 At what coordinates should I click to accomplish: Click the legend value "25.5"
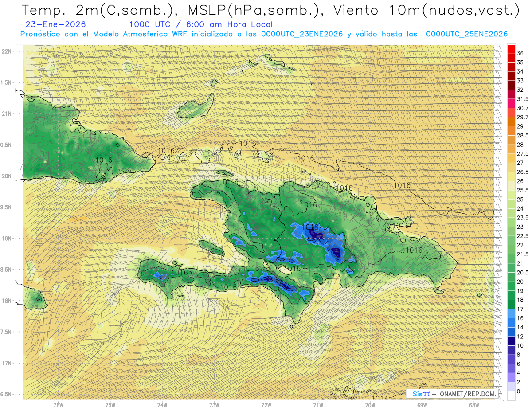pyautogui.click(x=523, y=190)
